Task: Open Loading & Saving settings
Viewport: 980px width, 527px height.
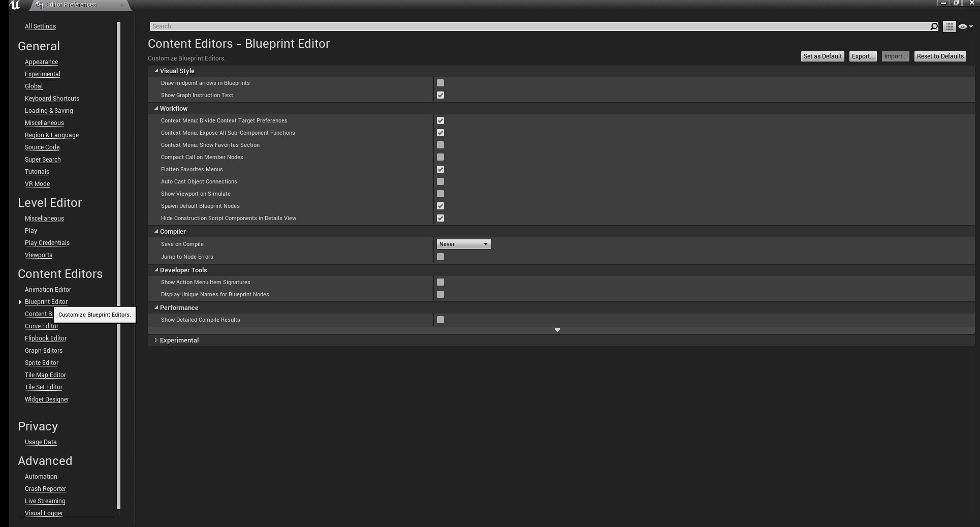Action: pyautogui.click(x=49, y=111)
